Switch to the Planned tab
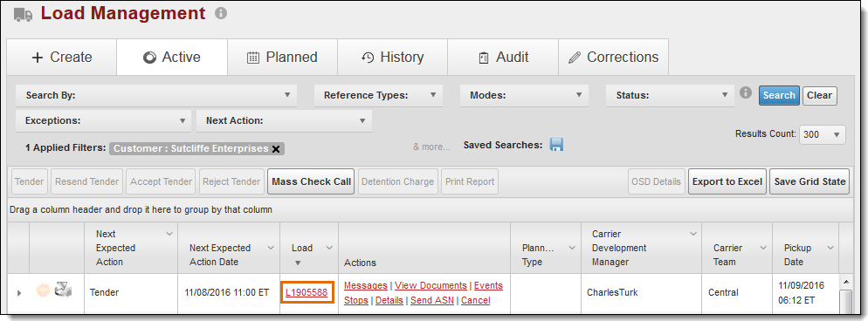 click(x=282, y=58)
